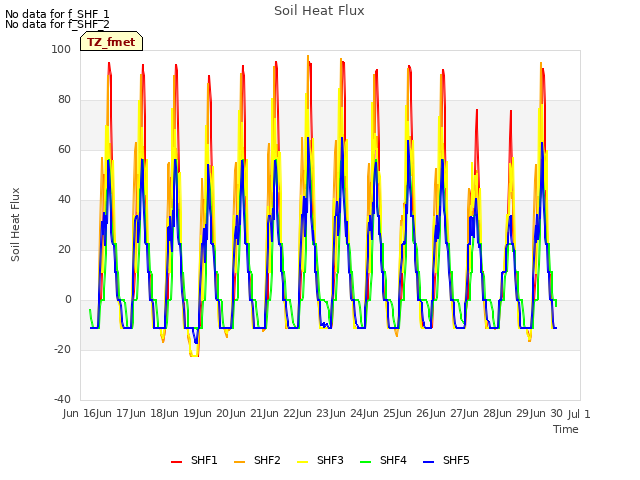Viewport: 640px width, 480px height.
Task: Click the red SHF1 legend color marker
Action: click(x=176, y=462)
